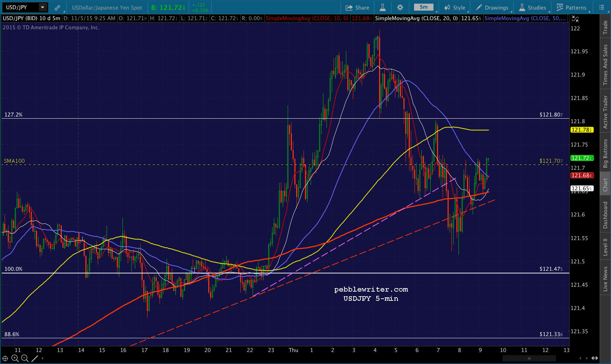Expand the USD/JPY symbol dropdown
The image size is (611, 364).
coord(43,7)
